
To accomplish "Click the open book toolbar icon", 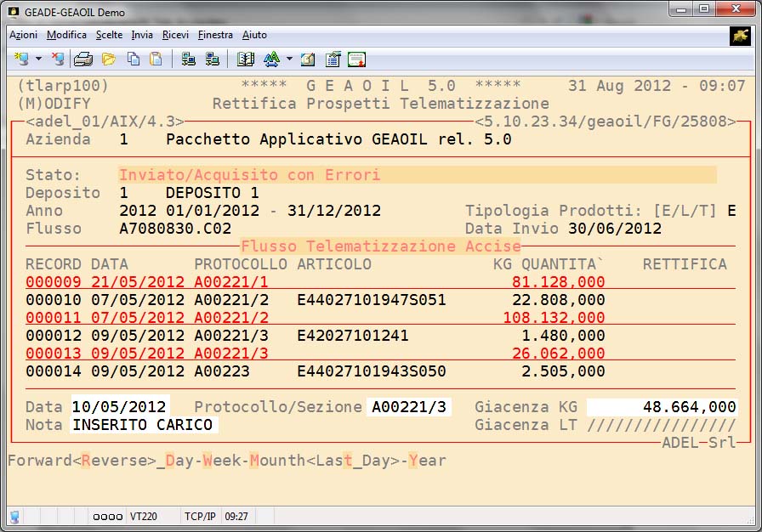I will (x=246, y=59).
